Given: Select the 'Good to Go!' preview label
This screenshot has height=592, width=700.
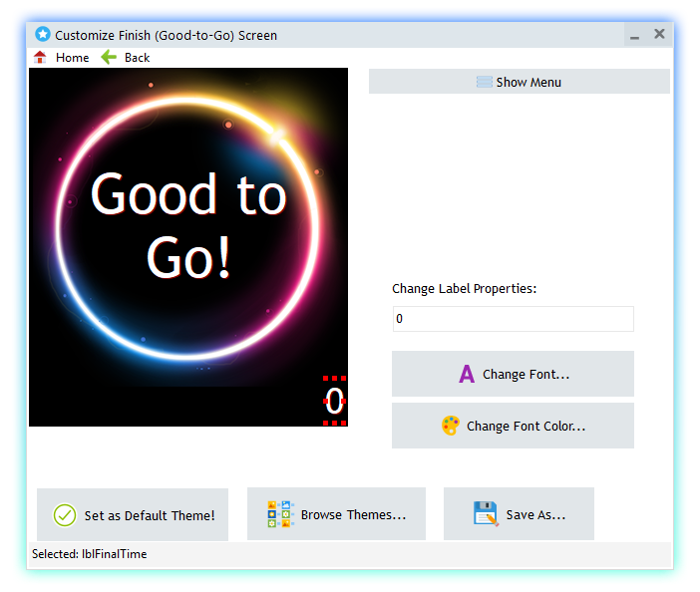Looking at the screenshot, I should click(188, 225).
